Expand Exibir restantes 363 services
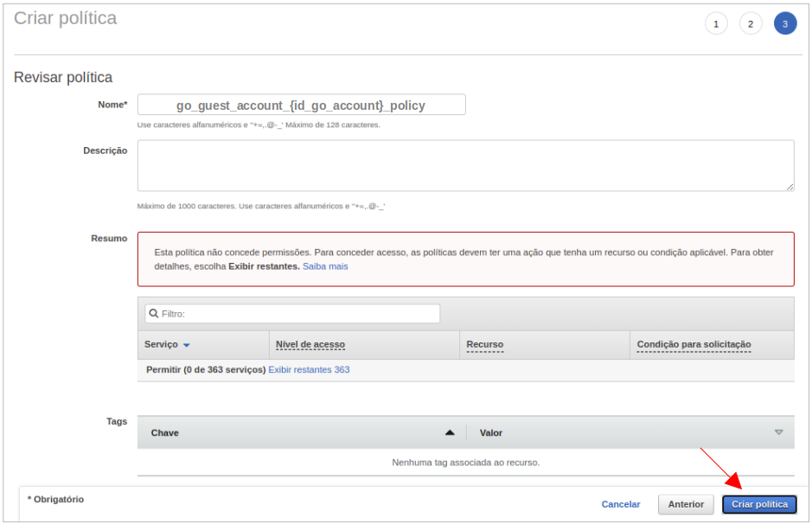This screenshot has height=524, width=812. click(x=309, y=369)
